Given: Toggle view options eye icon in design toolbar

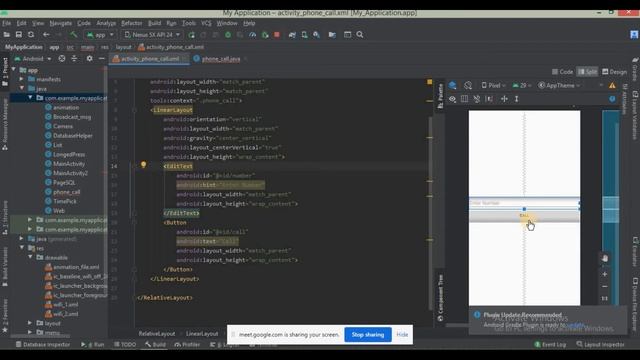Looking at the screenshot, I should click(x=452, y=99).
